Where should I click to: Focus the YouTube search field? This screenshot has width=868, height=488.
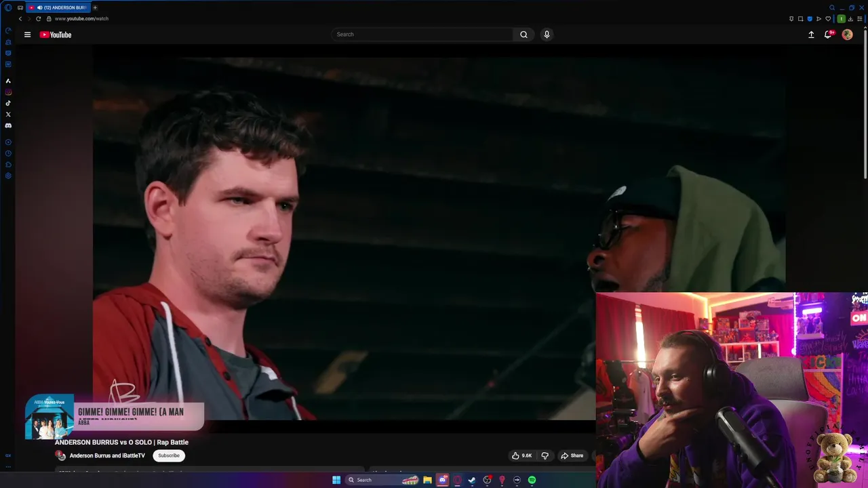(422, 35)
